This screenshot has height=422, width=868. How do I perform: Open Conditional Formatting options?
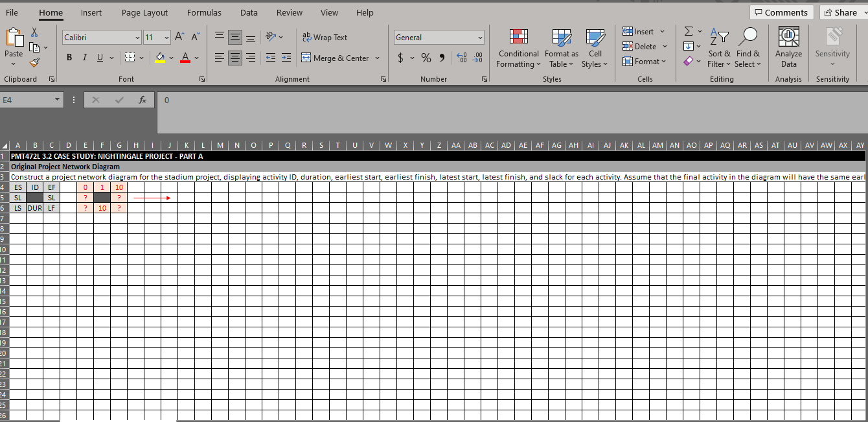518,48
